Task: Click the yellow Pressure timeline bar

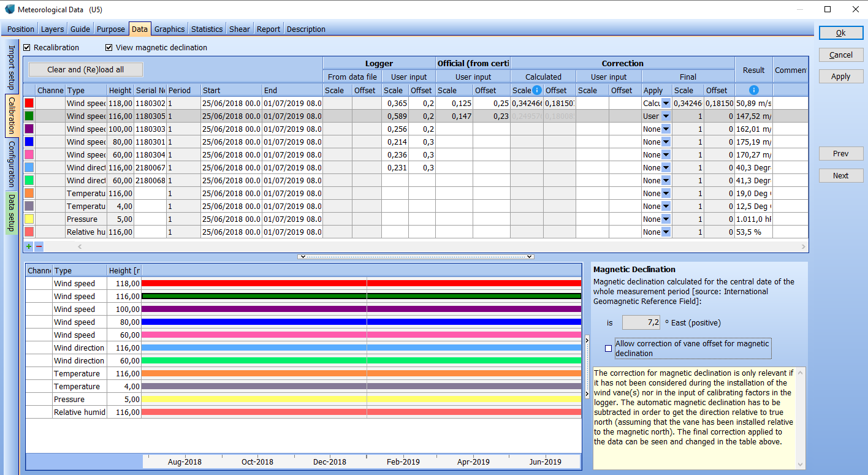Action: click(361, 399)
